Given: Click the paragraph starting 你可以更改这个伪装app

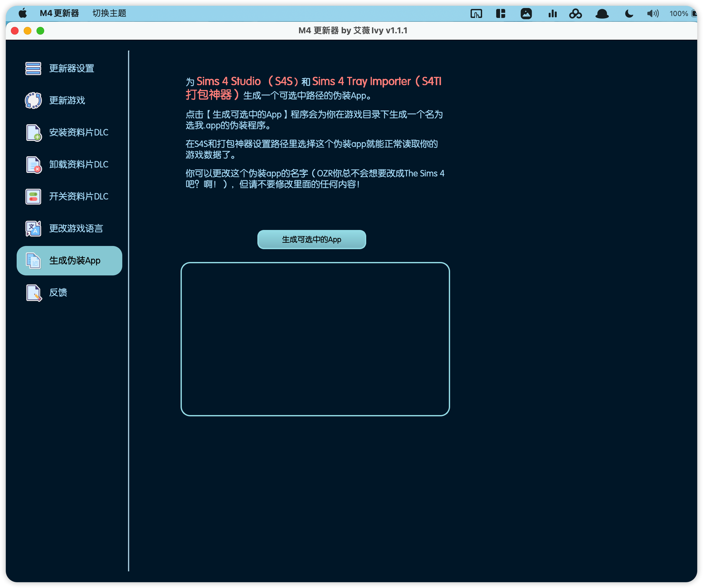Looking at the screenshot, I should (x=315, y=179).
